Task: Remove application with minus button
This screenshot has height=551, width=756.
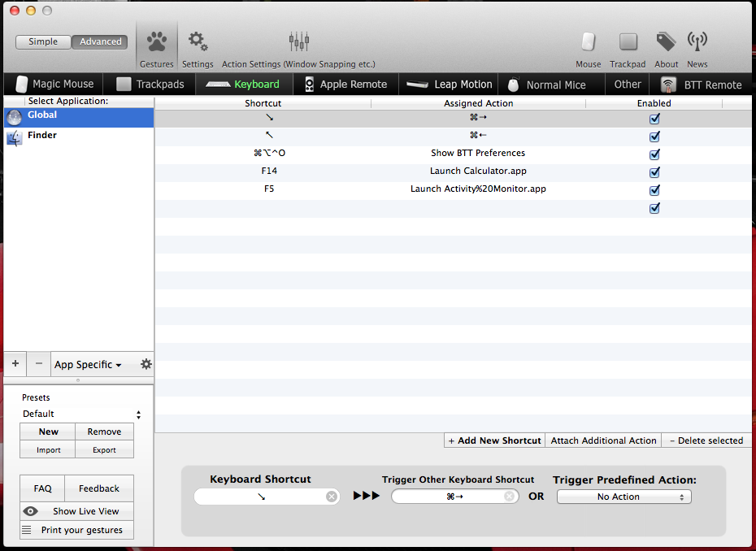Action: pos(39,363)
